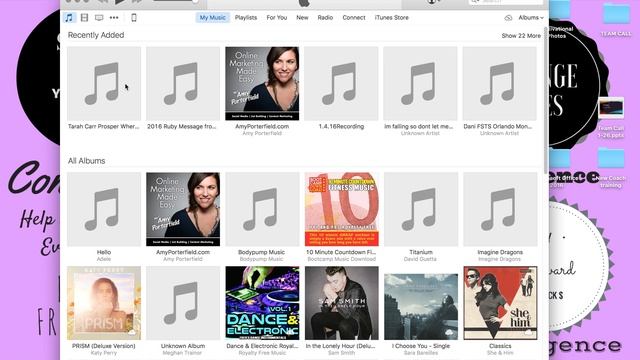
Task: Open AmyPorterfield.com album in All Albums
Action: [x=183, y=209]
